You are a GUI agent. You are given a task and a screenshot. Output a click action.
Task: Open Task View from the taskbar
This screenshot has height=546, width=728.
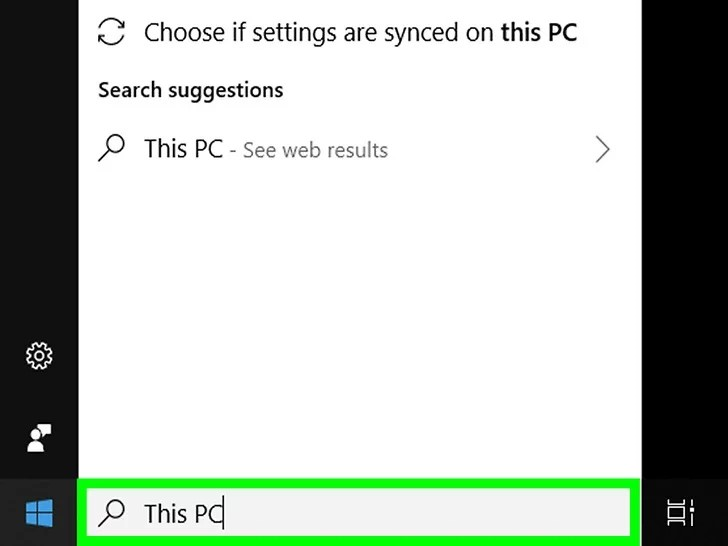tap(680, 514)
